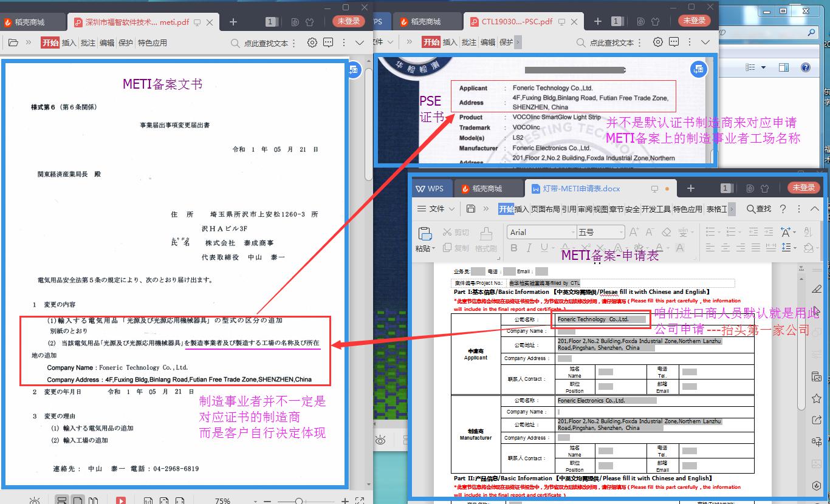Click help question mark in docx window

pyautogui.click(x=783, y=209)
